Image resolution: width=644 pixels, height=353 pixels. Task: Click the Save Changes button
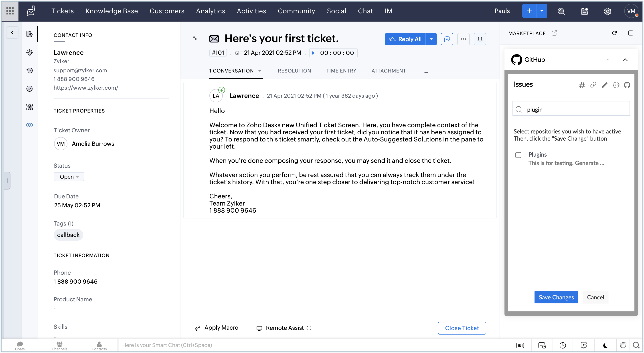[556, 297]
